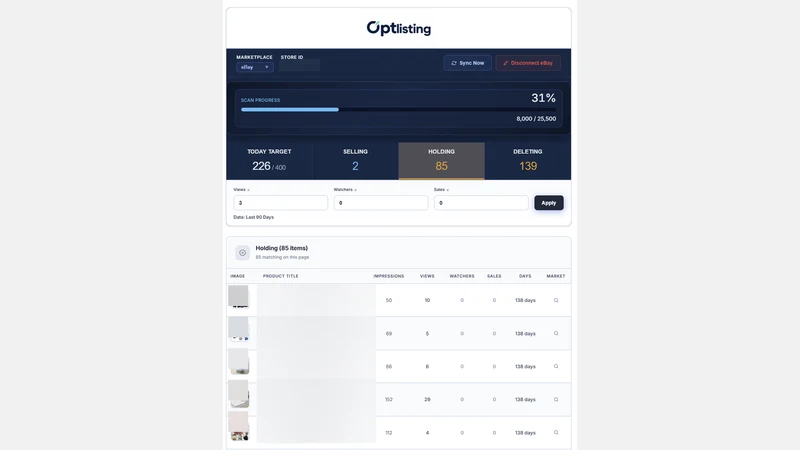
Task: Click the Optlisting logo
Action: click(398, 28)
